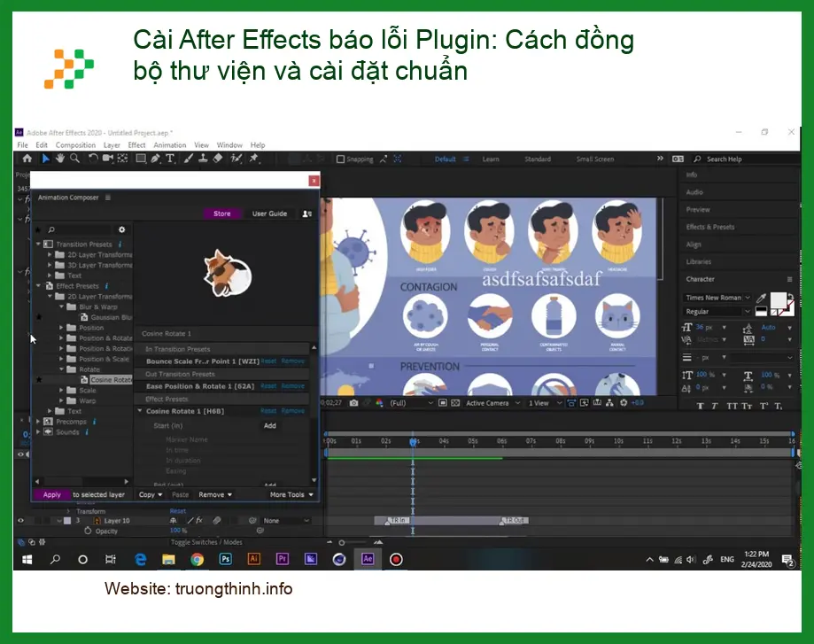
Task: Open the (Full) resolution dropdown
Action: coord(411,403)
